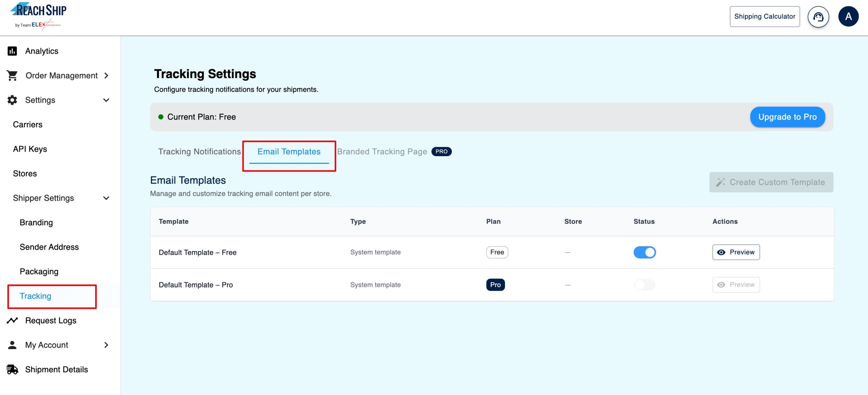Click the ReachShip logo
868x395 pixels.
pyautogui.click(x=38, y=16)
